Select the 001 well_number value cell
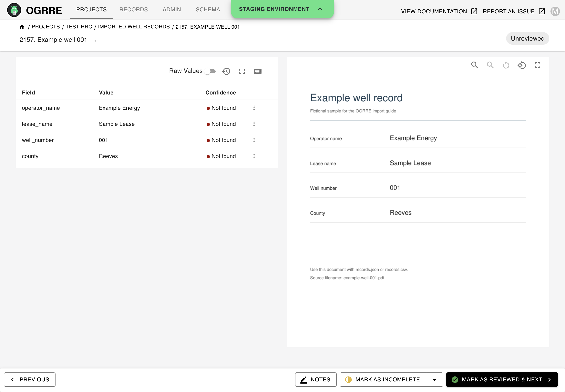 click(103, 140)
